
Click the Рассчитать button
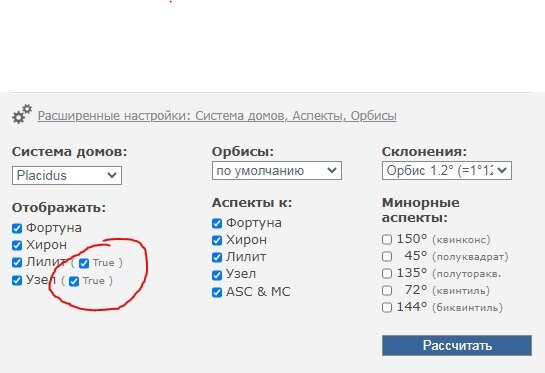pos(457,346)
